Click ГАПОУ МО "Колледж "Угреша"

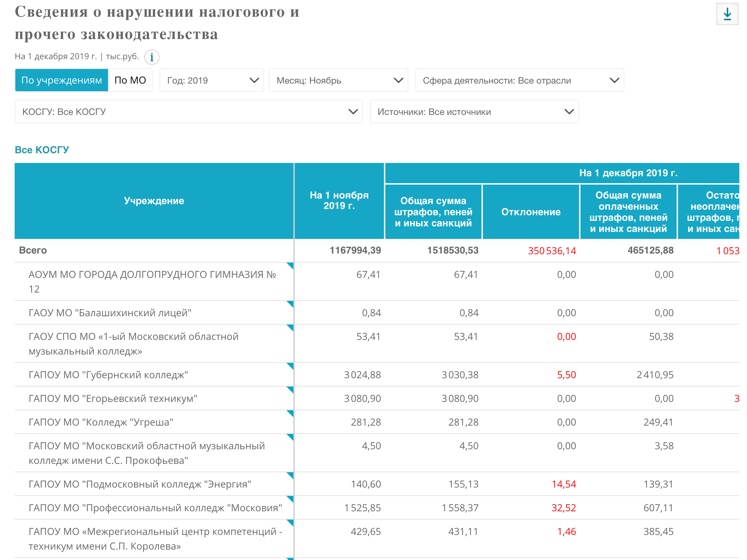pos(101,422)
